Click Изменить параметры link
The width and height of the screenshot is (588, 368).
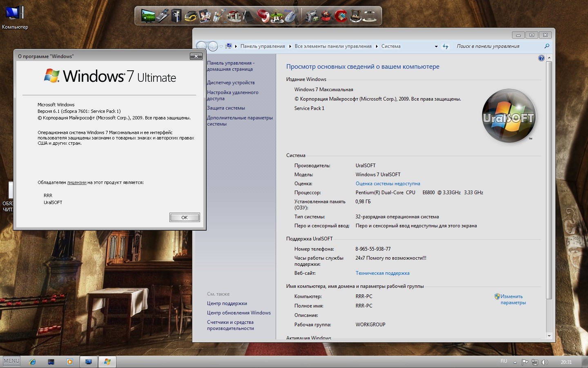tap(513, 299)
